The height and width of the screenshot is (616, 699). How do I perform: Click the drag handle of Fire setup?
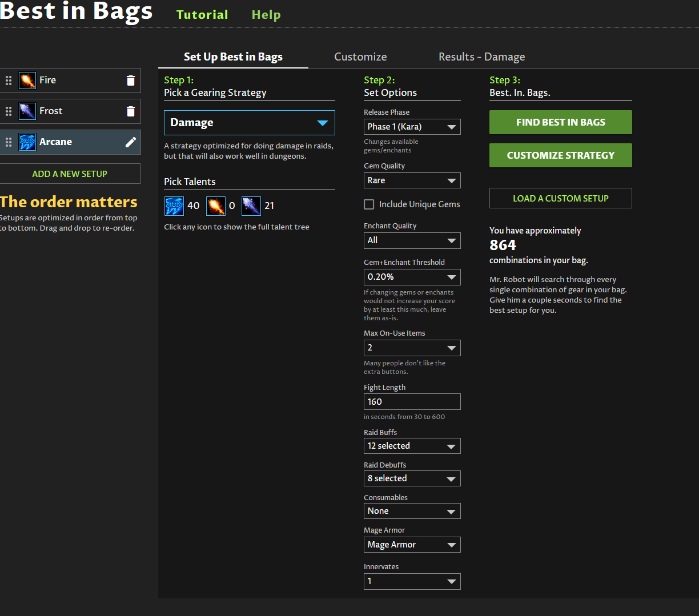click(x=9, y=80)
